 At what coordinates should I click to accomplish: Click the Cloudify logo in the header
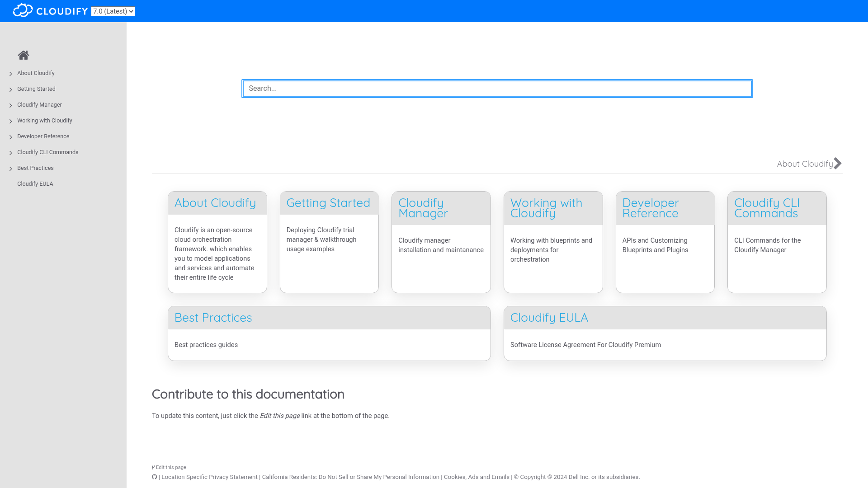coord(50,10)
